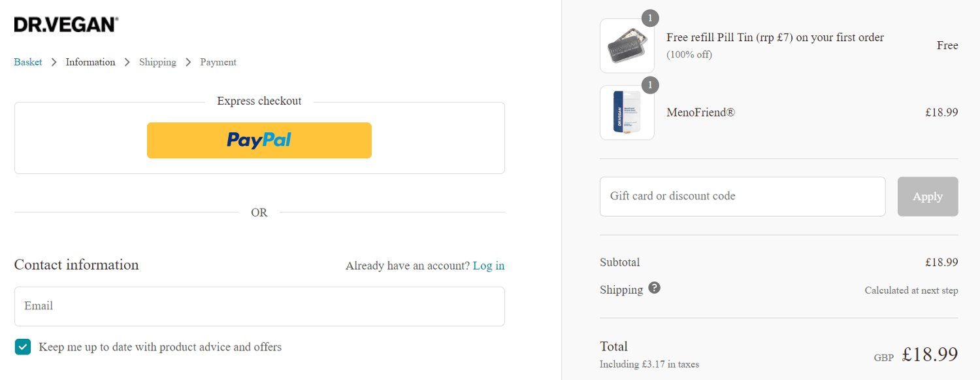Click the 'Keep me up to date' label
The height and width of the screenshot is (380, 980).
160,347
